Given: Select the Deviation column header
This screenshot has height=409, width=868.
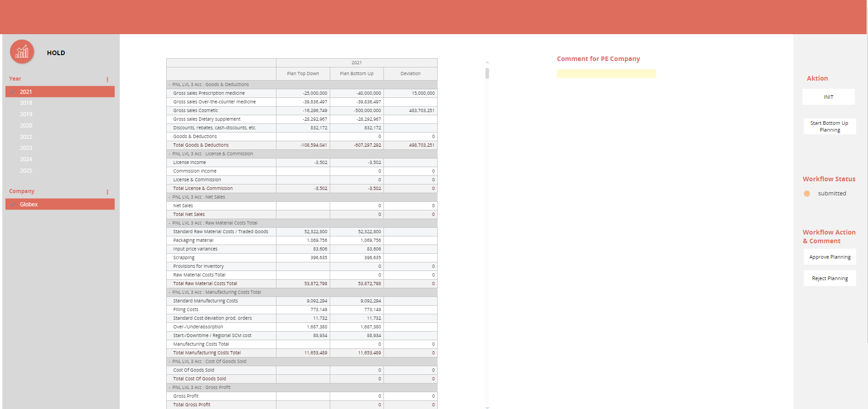Looking at the screenshot, I should (410, 74).
